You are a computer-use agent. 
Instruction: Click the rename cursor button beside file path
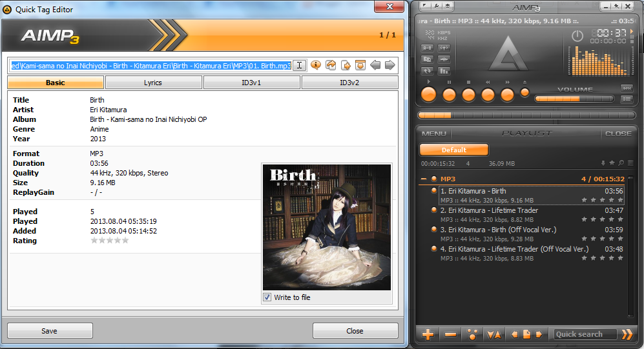tap(300, 65)
